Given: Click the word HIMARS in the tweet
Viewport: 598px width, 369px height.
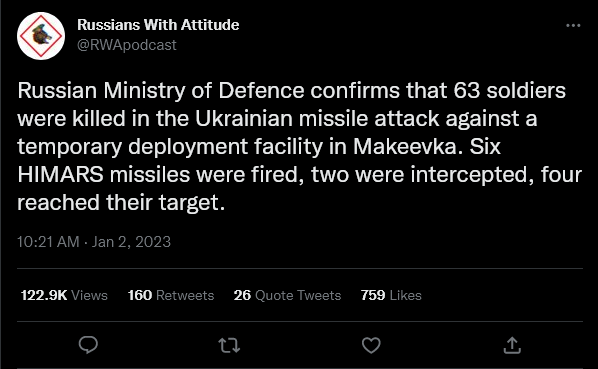Looking at the screenshot, I should 61,175.
